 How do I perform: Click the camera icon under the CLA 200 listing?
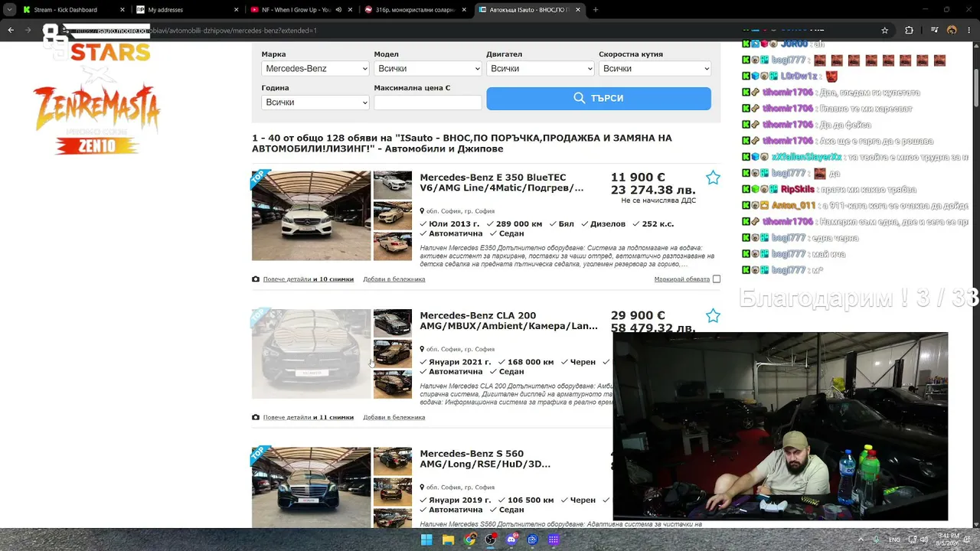pos(256,418)
